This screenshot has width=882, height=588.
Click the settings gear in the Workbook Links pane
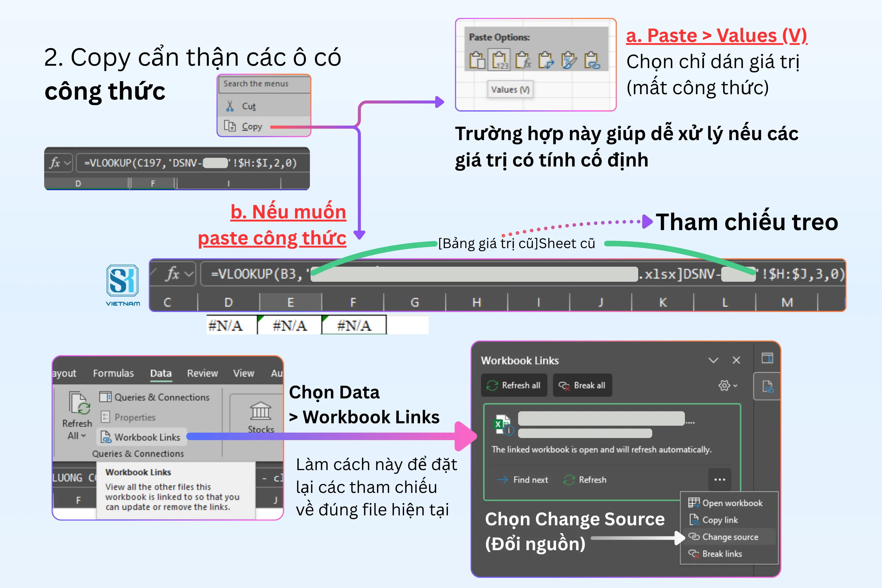click(x=724, y=385)
